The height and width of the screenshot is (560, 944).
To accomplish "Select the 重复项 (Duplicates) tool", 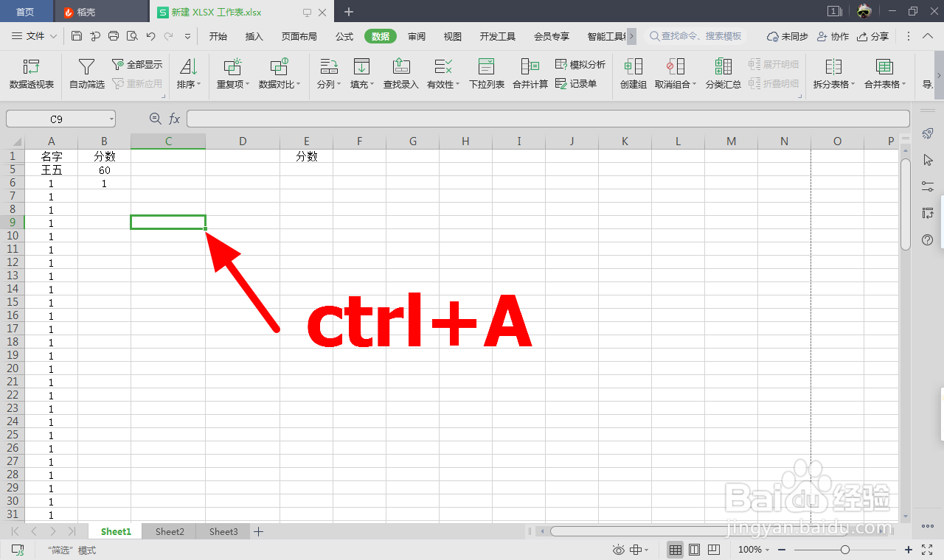I will [x=232, y=74].
